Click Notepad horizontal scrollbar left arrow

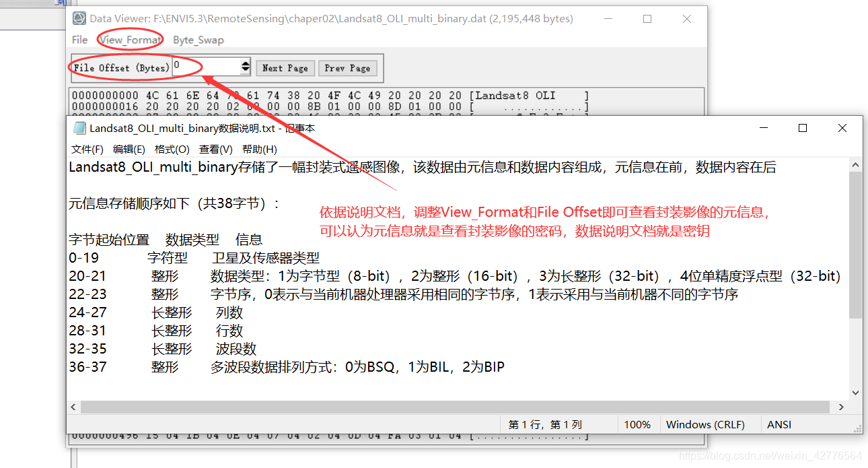click(74, 407)
